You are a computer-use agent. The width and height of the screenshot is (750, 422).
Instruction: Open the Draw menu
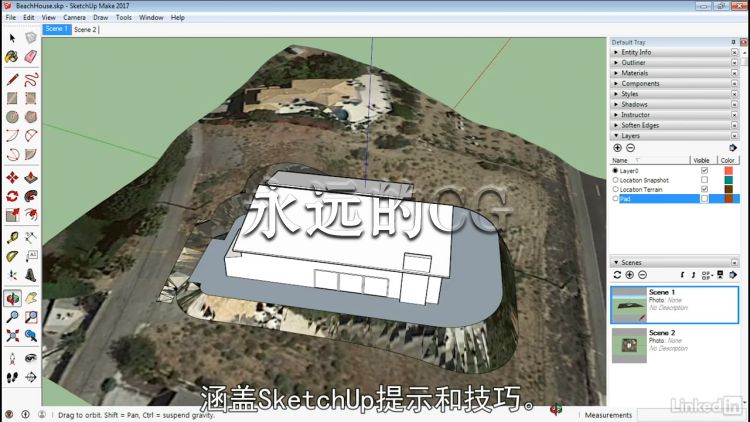[100, 17]
